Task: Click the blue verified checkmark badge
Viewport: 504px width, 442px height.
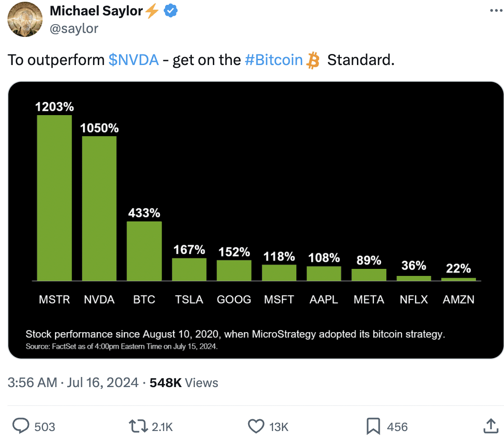Action: click(171, 11)
